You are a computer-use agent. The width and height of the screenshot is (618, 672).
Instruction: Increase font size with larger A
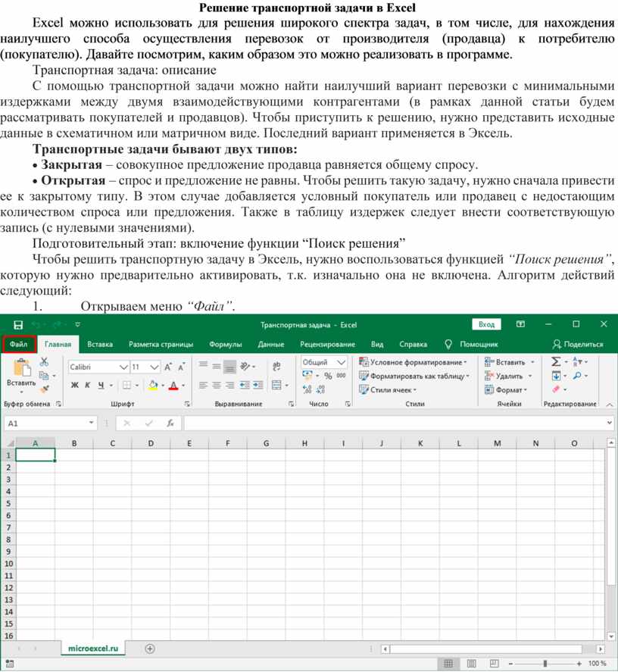click(x=168, y=367)
